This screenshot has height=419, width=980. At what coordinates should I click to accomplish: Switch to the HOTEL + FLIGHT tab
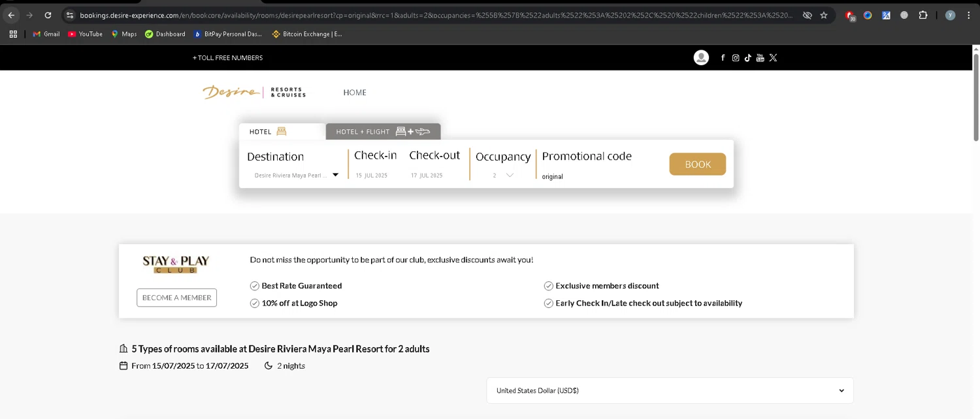pyautogui.click(x=383, y=131)
